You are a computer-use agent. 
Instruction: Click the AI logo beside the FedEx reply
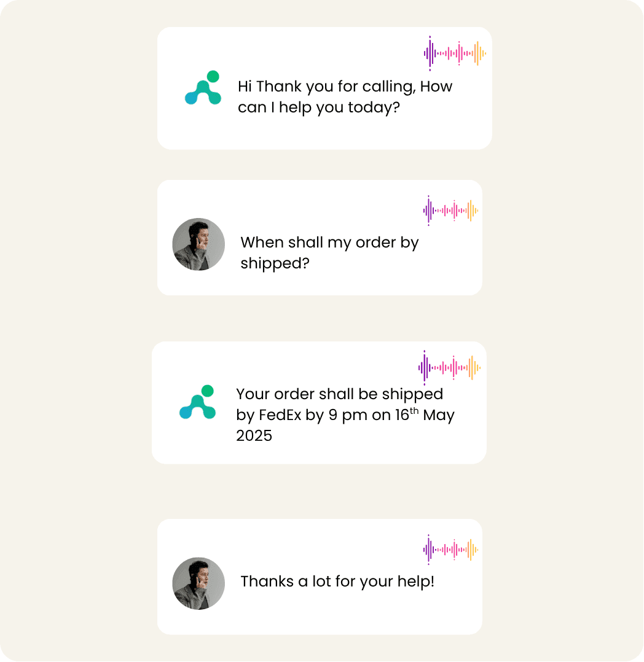197,402
